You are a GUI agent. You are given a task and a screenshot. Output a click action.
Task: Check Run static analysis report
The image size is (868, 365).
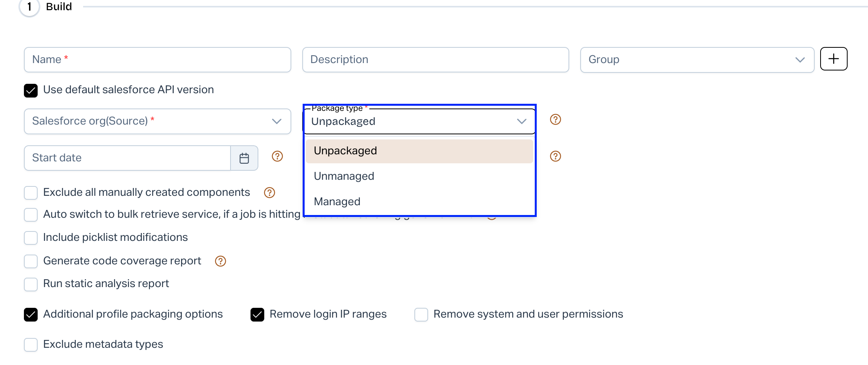(x=31, y=284)
